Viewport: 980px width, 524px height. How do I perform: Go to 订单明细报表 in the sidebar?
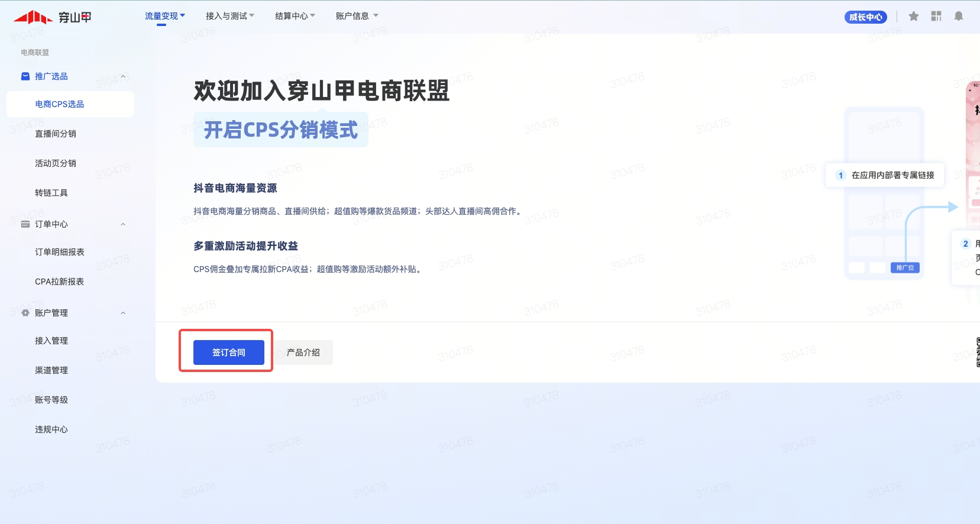pos(60,252)
